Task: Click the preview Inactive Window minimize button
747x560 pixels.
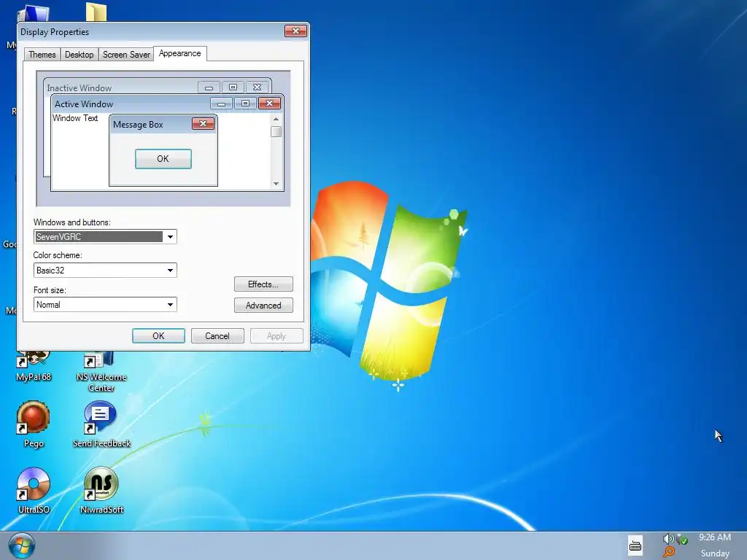Action: click(209, 87)
